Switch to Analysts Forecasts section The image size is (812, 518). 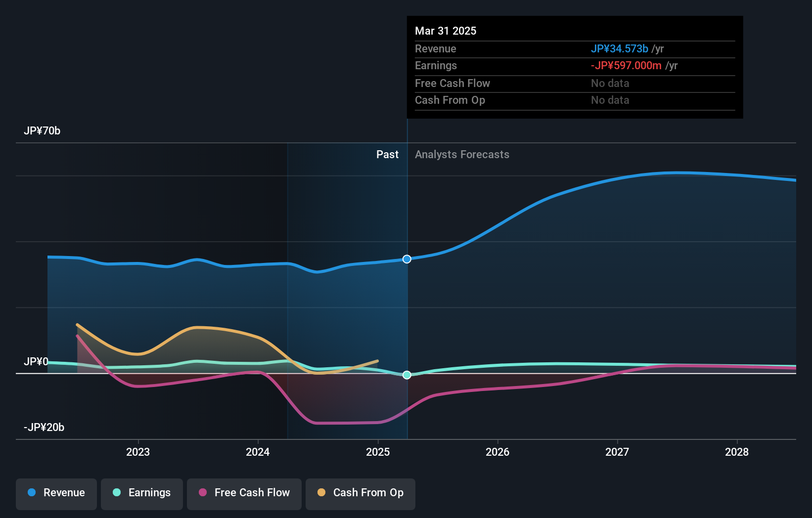coord(462,154)
